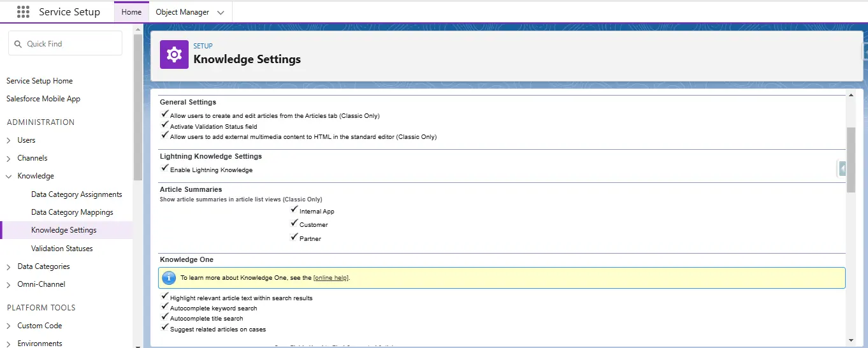Toggle Activate Validation Status field checkbox
This screenshot has width=868, height=348.
click(x=165, y=125)
